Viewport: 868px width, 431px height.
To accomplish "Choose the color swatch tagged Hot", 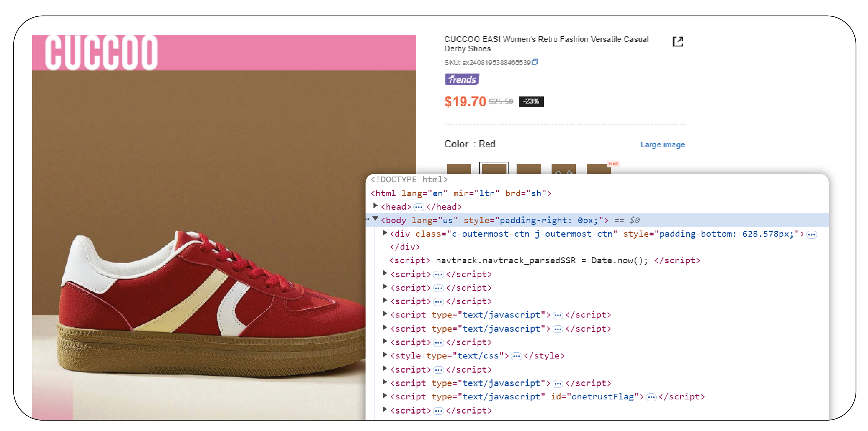I will click(x=598, y=168).
